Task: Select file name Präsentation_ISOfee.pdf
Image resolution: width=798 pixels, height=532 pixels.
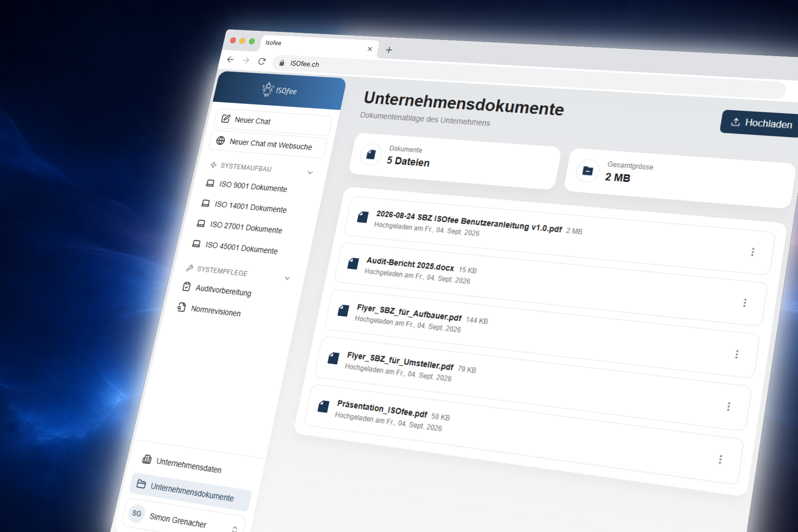Action: (x=382, y=409)
